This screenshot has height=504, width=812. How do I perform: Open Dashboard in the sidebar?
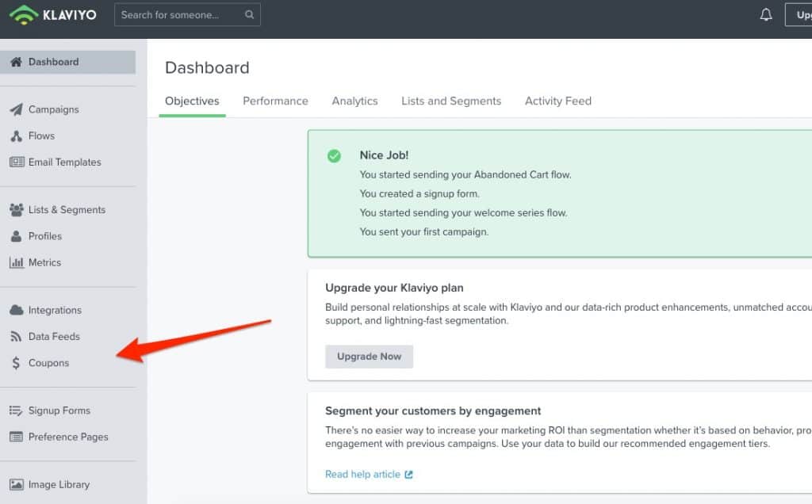click(x=68, y=62)
